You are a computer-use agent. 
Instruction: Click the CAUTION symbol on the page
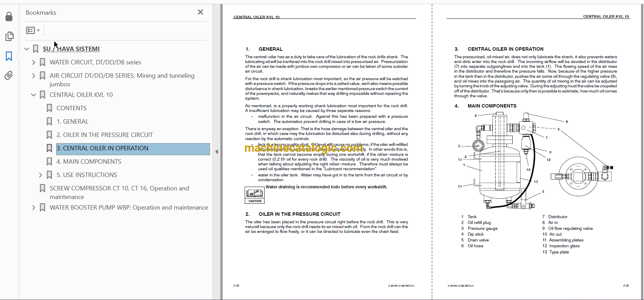(x=255, y=195)
